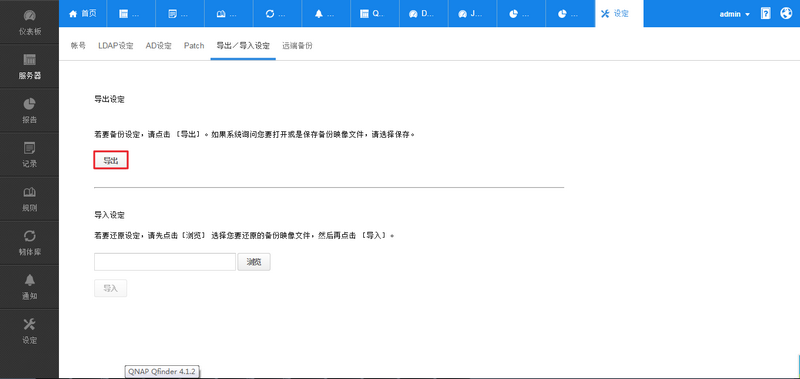Click the globe language icon

click(786, 14)
